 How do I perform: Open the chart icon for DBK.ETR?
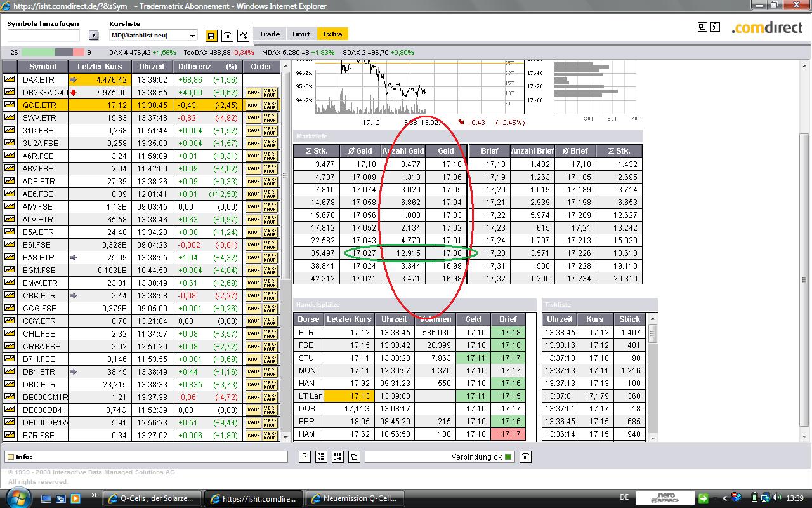tap(10, 384)
